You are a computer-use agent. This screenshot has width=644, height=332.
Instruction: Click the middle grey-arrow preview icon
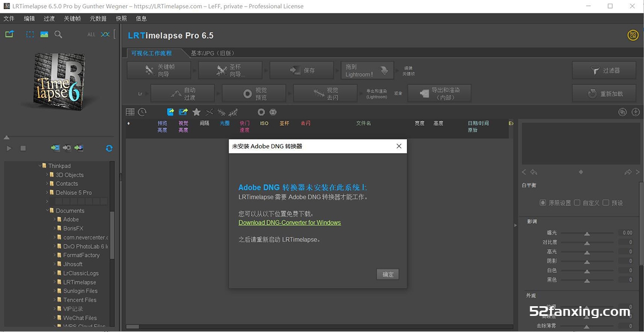point(67,148)
